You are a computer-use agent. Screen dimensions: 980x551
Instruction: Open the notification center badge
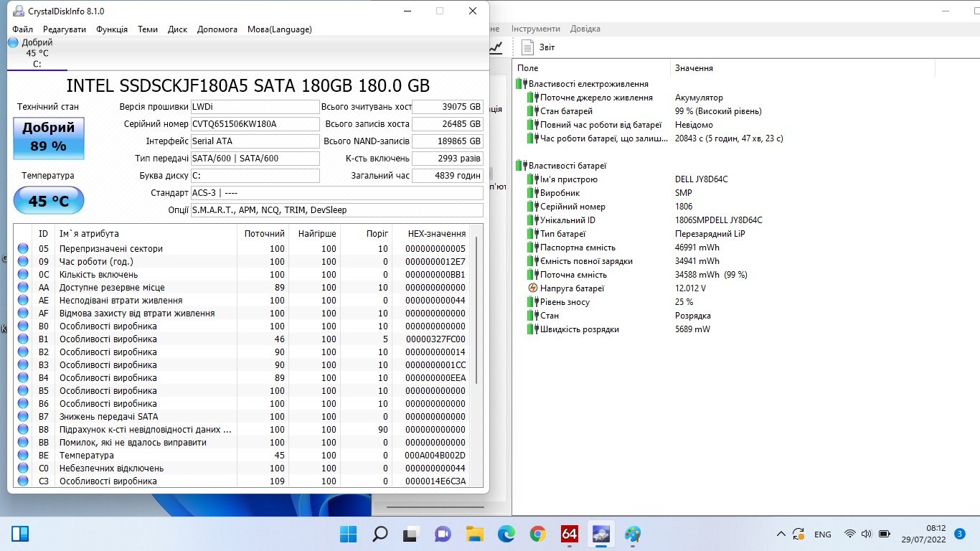pyautogui.click(x=959, y=534)
